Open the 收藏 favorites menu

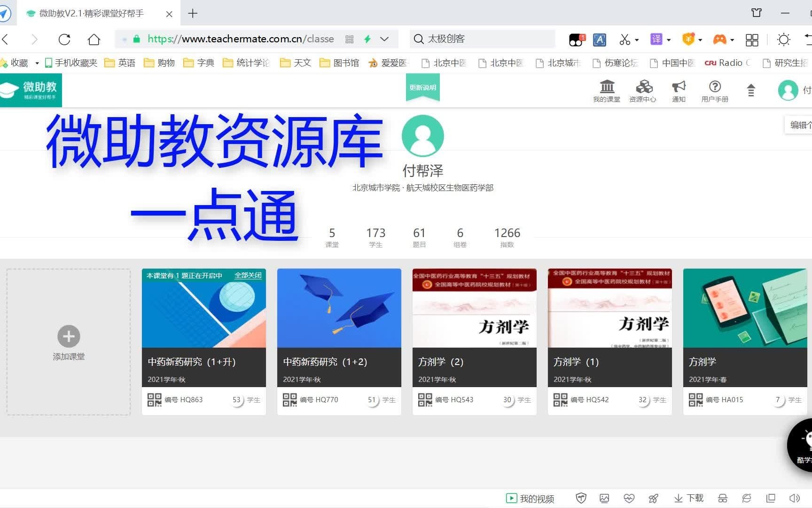pos(19,63)
